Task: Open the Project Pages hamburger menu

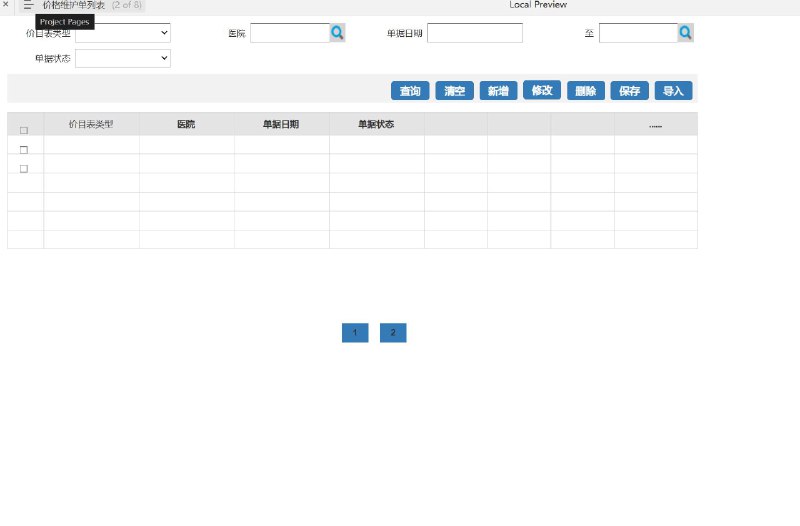Action: pos(28,5)
